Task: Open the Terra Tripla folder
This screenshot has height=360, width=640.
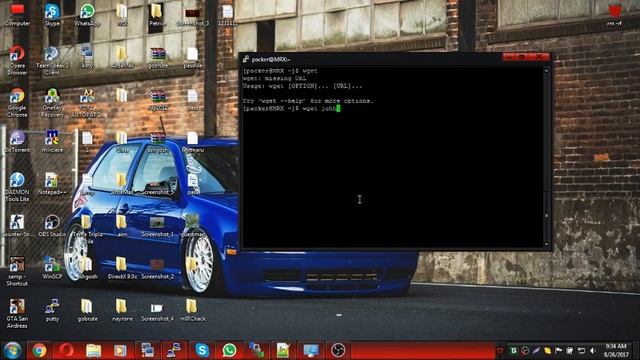Action: [x=87, y=229]
